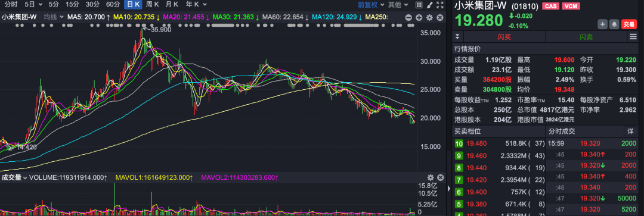Select the drawing brush tool
The width and height of the screenshot is (644, 216).
[429, 5]
